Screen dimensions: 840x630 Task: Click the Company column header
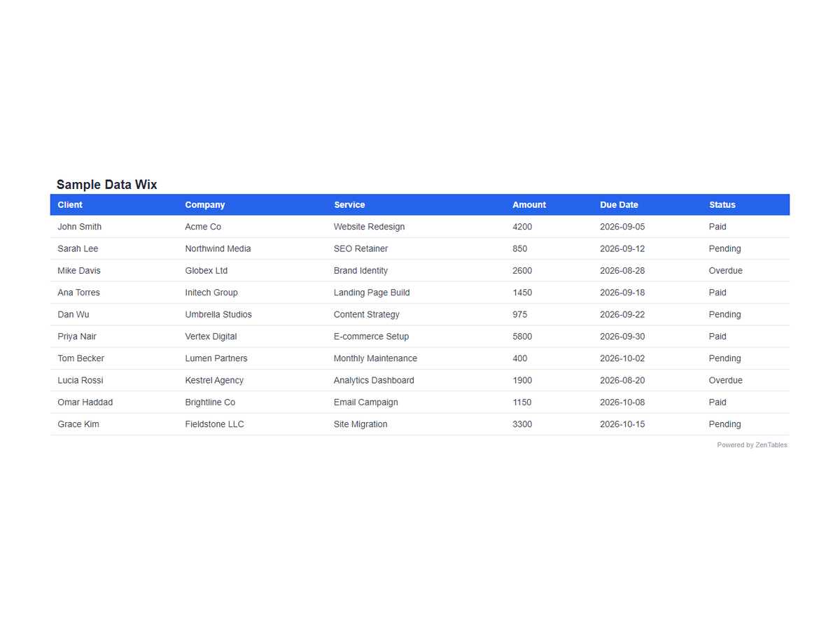205,205
